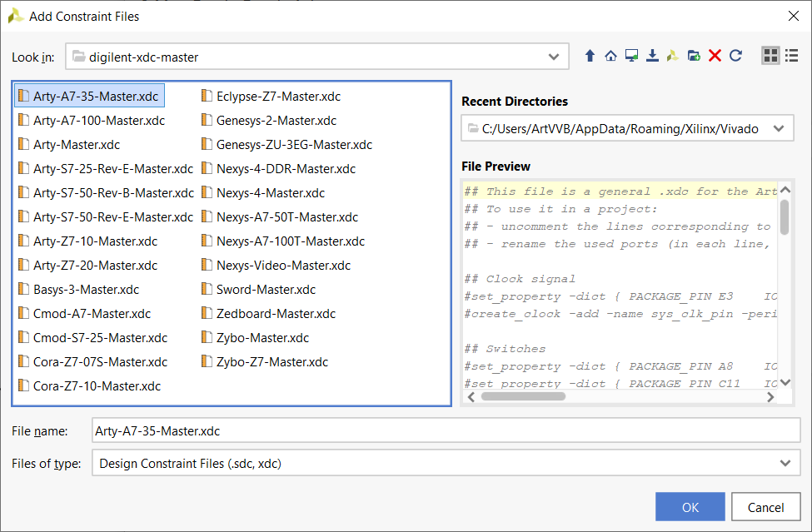The width and height of the screenshot is (812, 532).
Task: Expand the Look in directory dropdown
Action: tap(554, 57)
